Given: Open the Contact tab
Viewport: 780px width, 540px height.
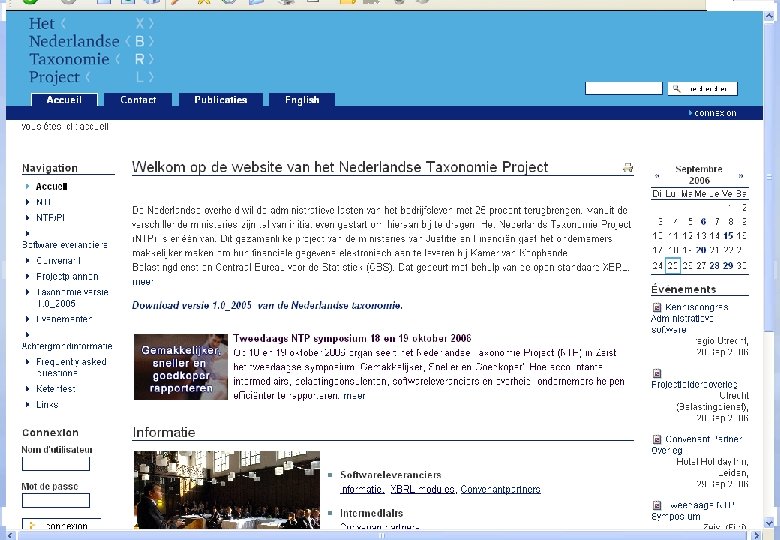Looking at the screenshot, I should [x=138, y=100].
